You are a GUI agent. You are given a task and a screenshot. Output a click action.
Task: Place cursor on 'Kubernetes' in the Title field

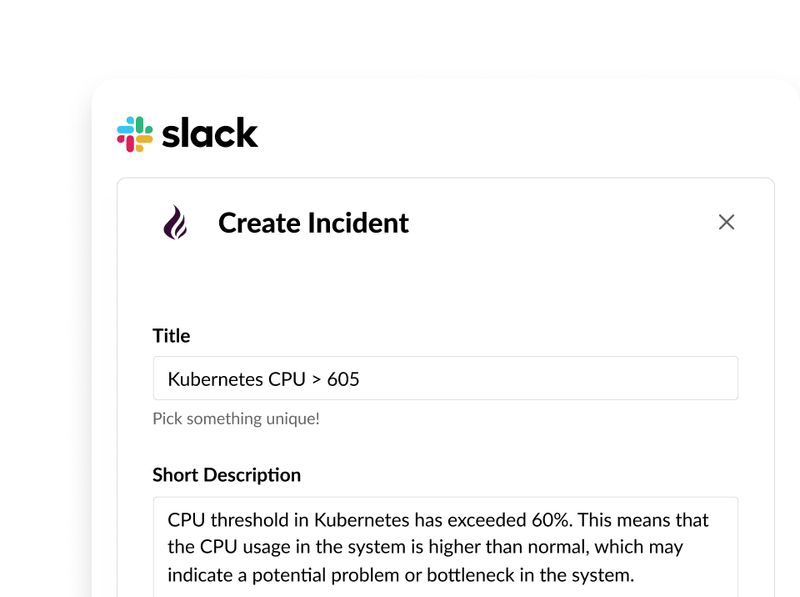coord(215,379)
